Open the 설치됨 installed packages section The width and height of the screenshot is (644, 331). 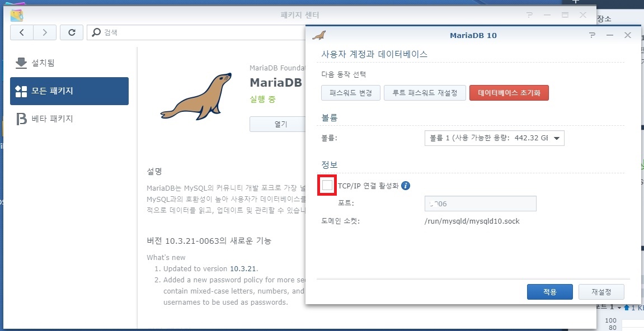pyautogui.click(x=69, y=63)
